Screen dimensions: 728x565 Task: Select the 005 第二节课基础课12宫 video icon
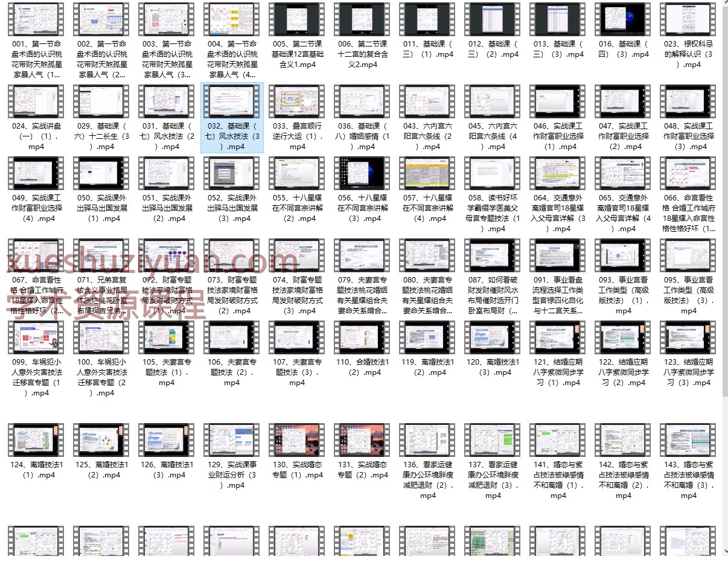pos(297,19)
